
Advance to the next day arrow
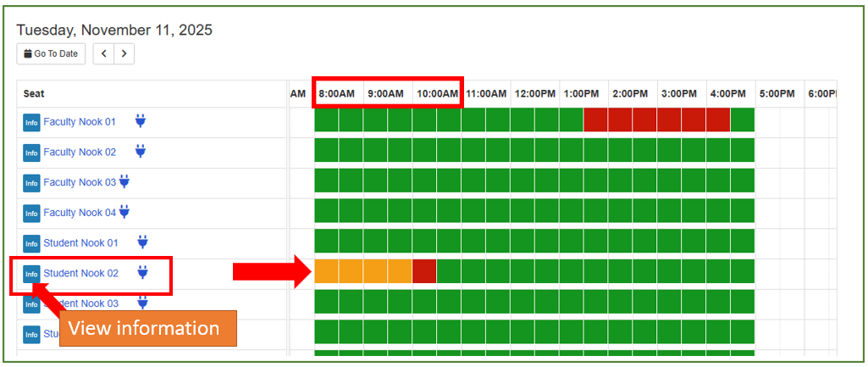(124, 53)
